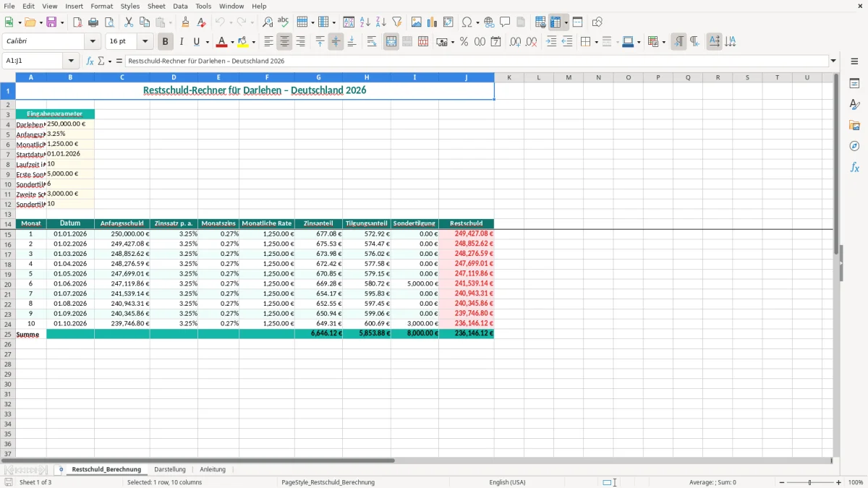Sort descending Z to A
The width and height of the screenshot is (868, 488).
click(381, 22)
